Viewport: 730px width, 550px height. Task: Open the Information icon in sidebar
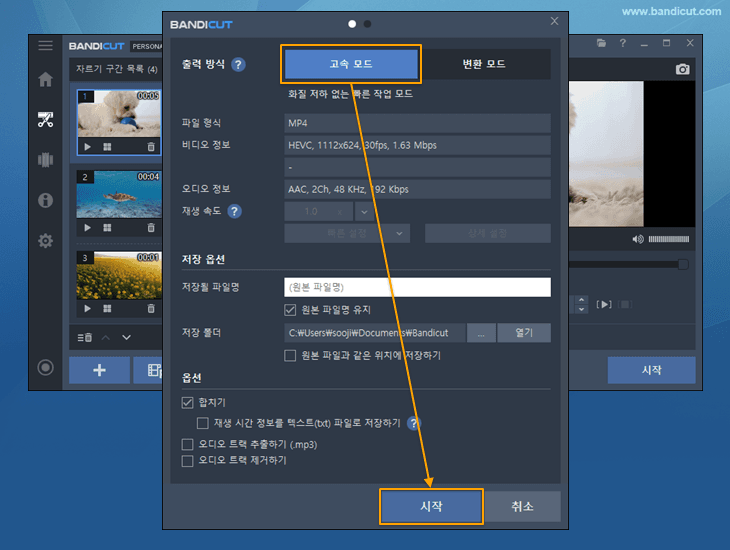click(45, 200)
